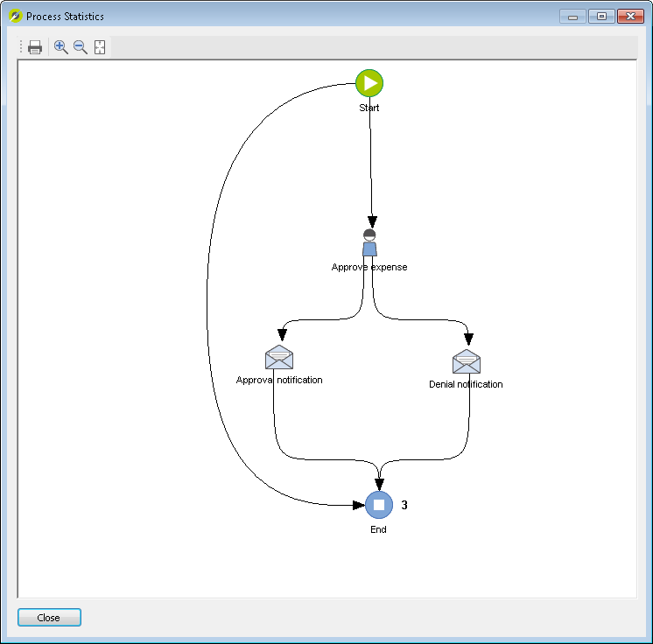Click the toolbar drag grip handle
The height and width of the screenshot is (644, 653).
(x=21, y=46)
